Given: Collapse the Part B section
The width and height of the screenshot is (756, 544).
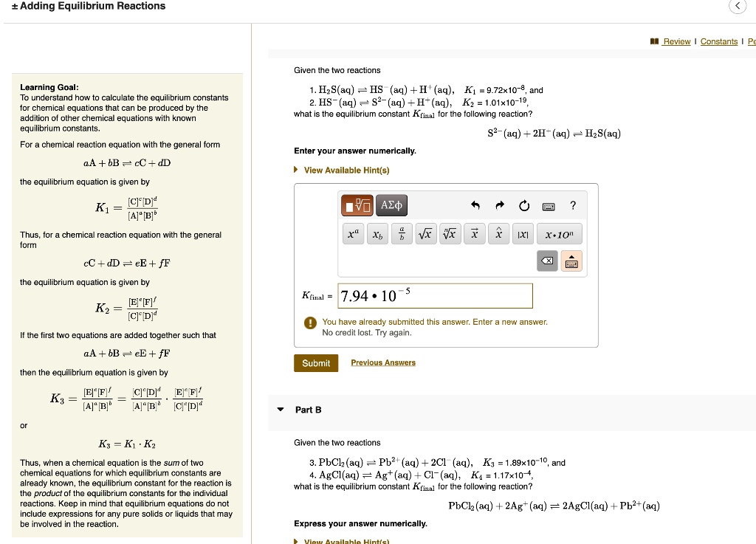Looking at the screenshot, I should click(x=281, y=410).
